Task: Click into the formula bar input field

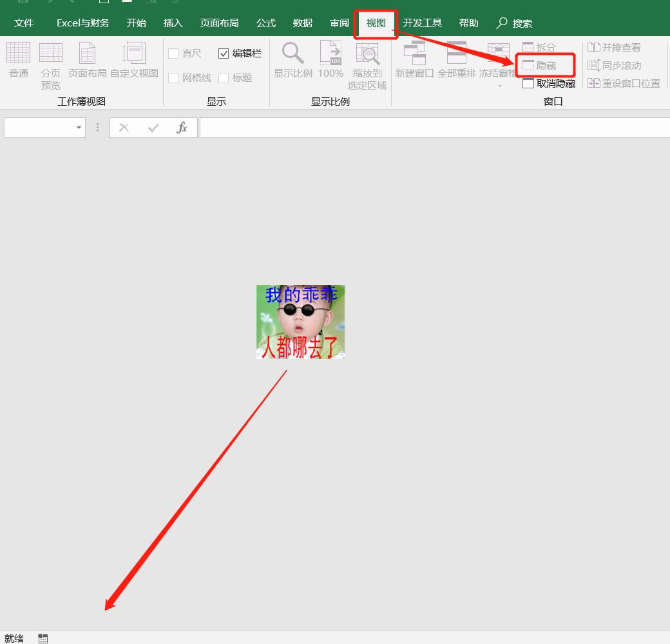Action: [432, 128]
